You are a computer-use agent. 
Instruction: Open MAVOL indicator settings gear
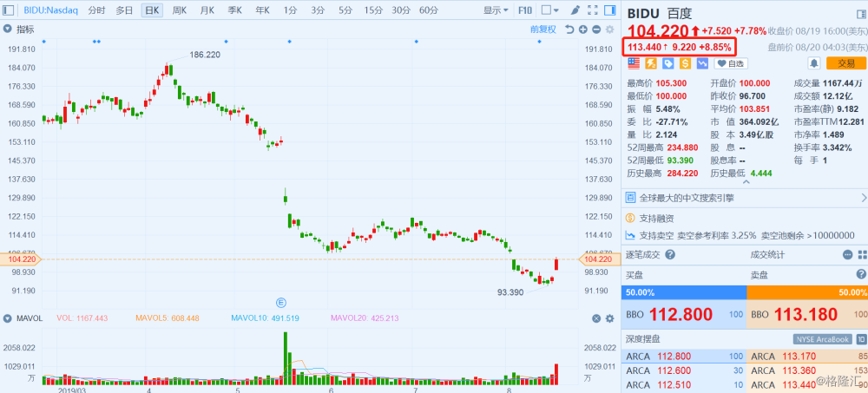609,318
